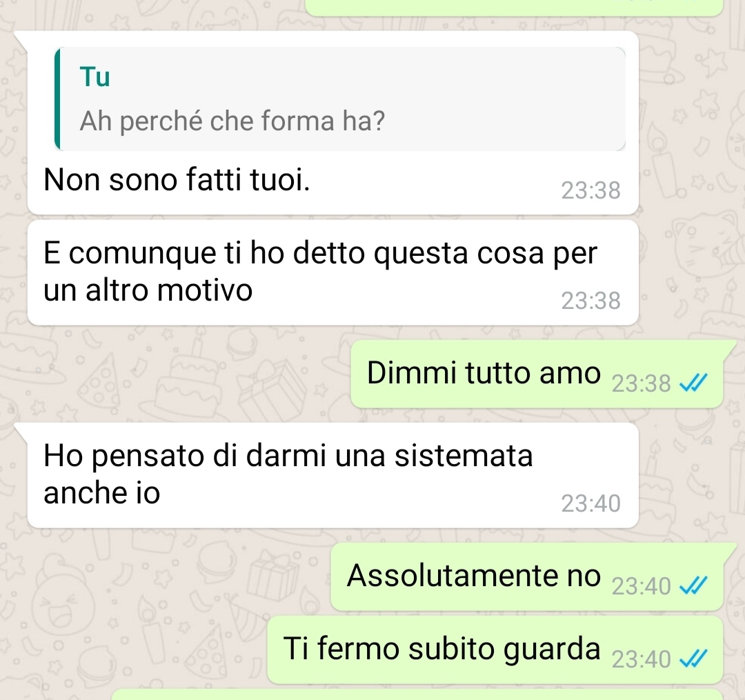
Task: Select the message "Non sono fatti tuoi."
Action: click(332, 123)
